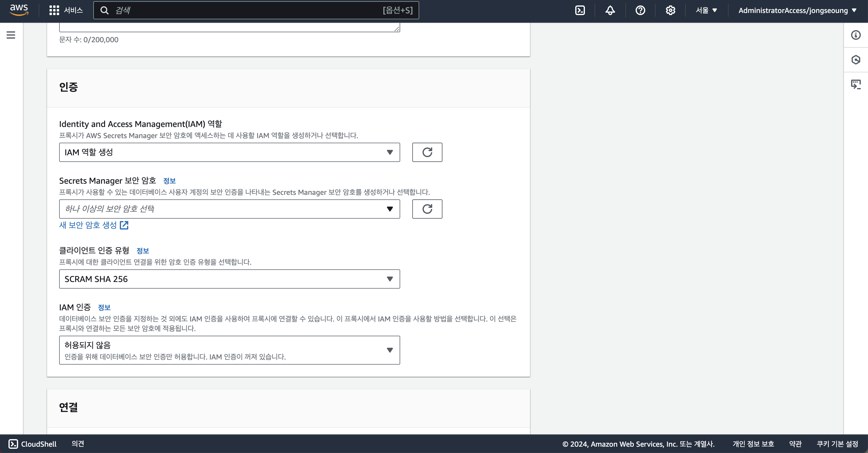This screenshot has height=453, width=868.
Task: Open the 하나 이상의 보안 암호 선택 dropdown
Action: tap(229, 209)
